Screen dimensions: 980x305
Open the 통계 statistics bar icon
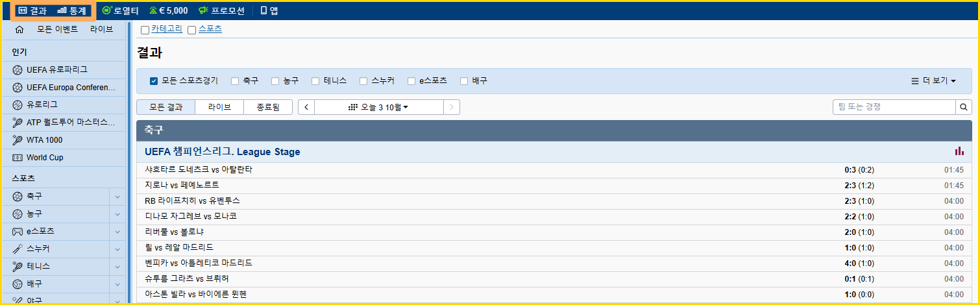62,10
